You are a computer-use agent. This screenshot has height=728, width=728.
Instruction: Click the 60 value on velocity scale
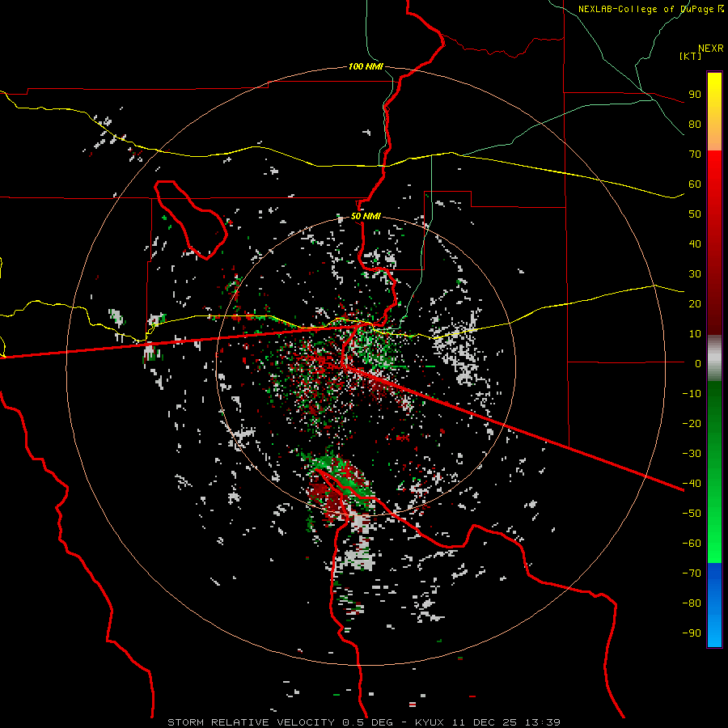pos(695,184)
